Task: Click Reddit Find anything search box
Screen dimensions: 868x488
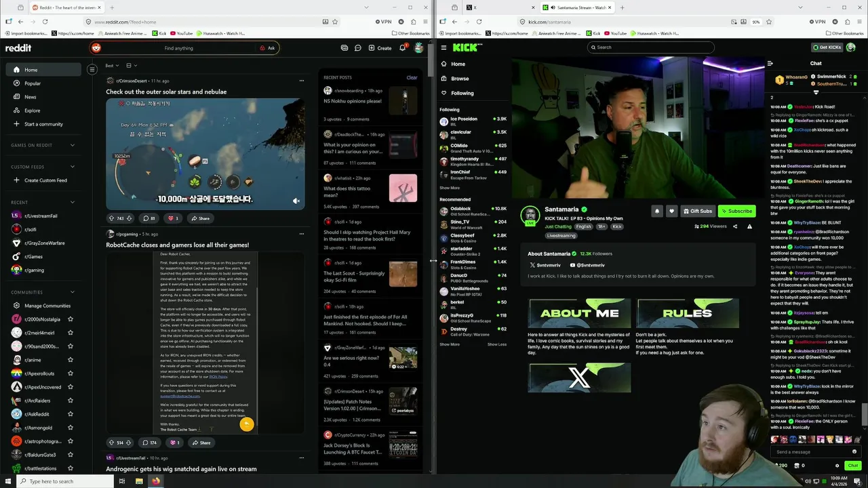Action: click(184, 48)
